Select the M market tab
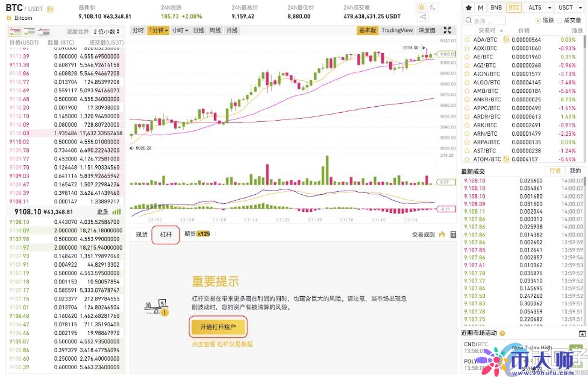Image resolution: width=588 pixels, height=377 pixels. pyautogui.click(x=480, y=7)
